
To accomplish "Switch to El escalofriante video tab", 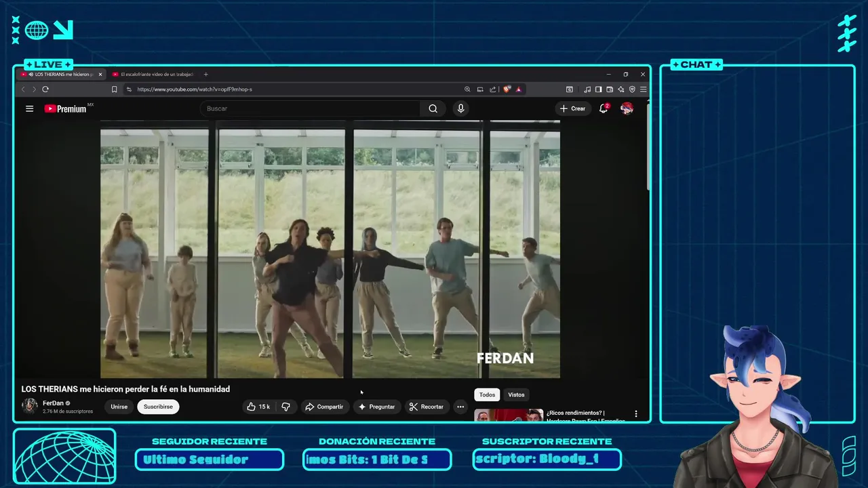I will tap(153, 74).
